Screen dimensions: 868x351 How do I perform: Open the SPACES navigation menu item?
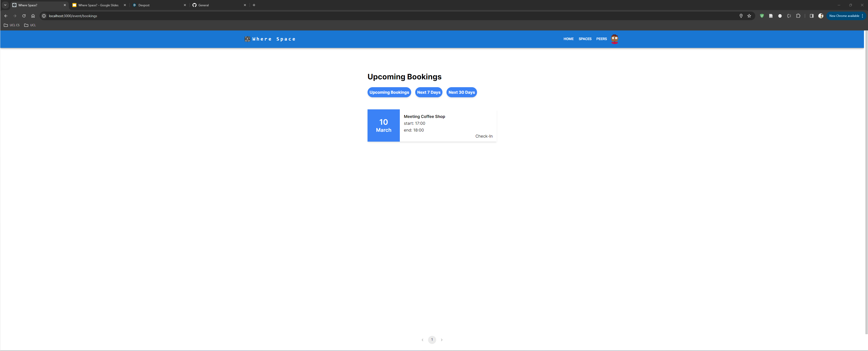(585, 39)
